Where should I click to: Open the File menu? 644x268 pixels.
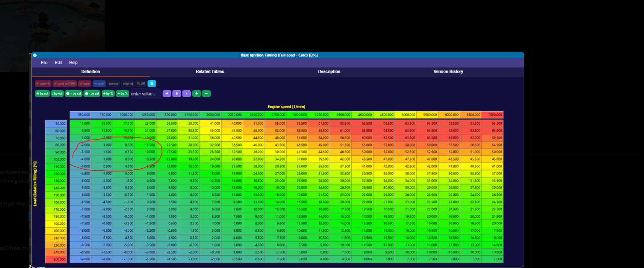pyautogui.click(x=44, y=63)
